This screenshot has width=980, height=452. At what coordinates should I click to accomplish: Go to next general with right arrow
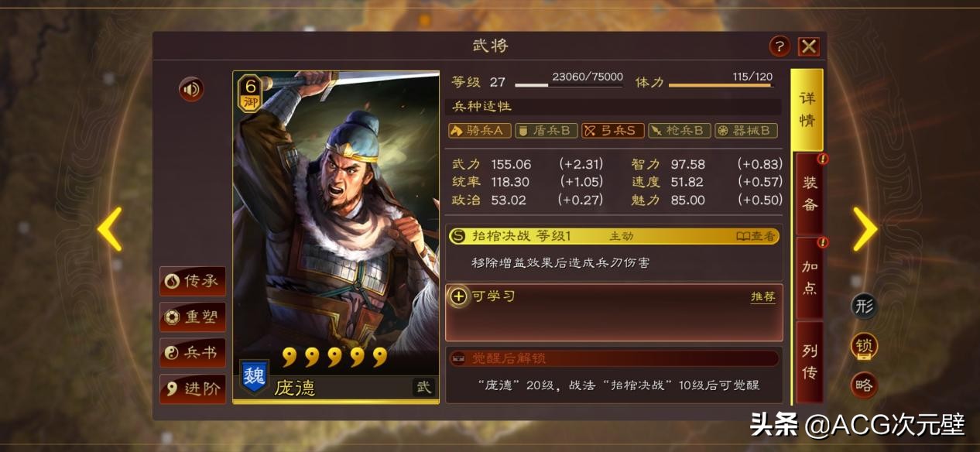click(865, 228)
